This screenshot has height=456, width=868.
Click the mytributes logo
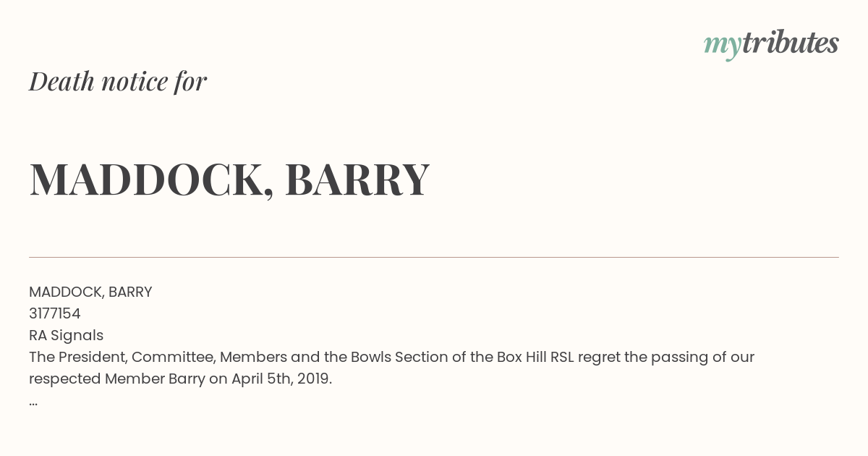[771, 45]
